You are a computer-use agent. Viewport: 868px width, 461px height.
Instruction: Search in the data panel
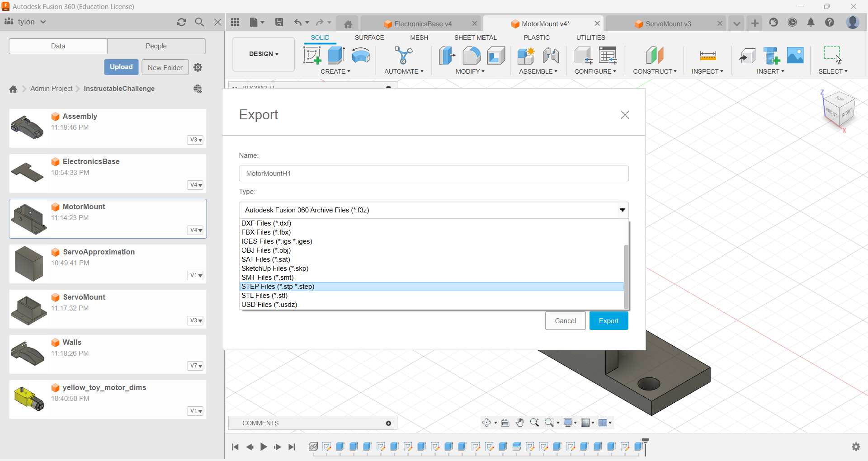coord(199,22)
